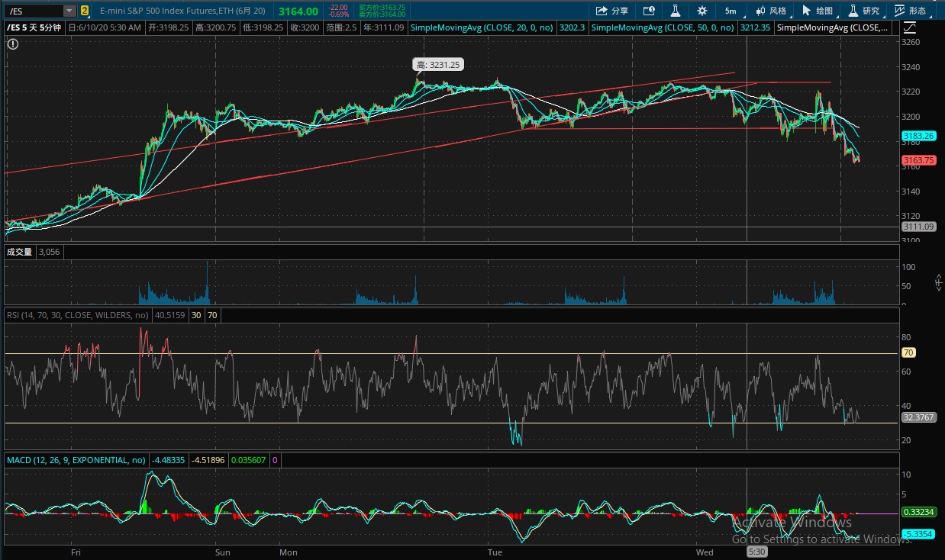Toggle the chart scale icon above price axis
Screen dimensions: 945x560
908,27
